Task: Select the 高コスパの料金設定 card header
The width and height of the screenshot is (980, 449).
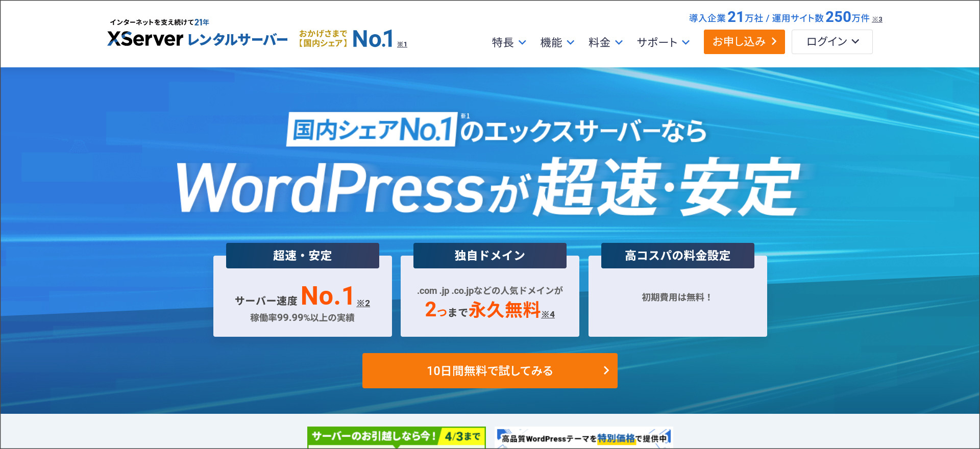Action: point(678,256)
